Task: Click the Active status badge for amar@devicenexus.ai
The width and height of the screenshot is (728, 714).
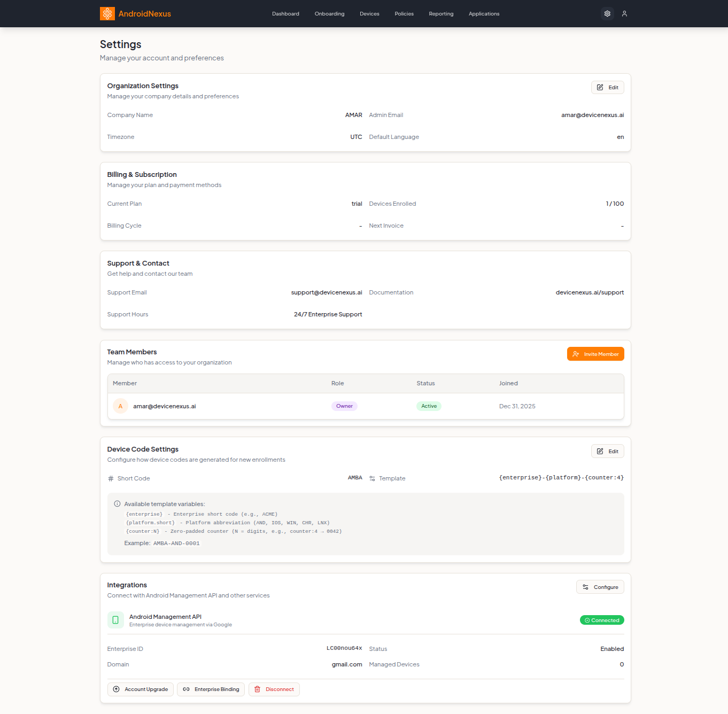Action: 429,406
